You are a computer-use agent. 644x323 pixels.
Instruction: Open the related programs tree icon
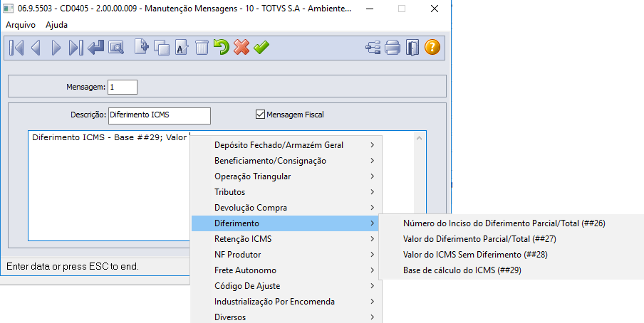373,48
